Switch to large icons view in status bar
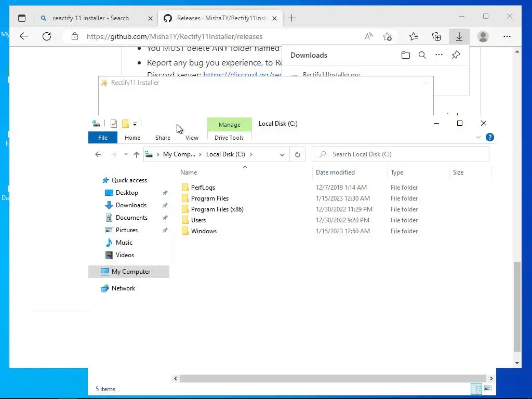 point(488,389)
